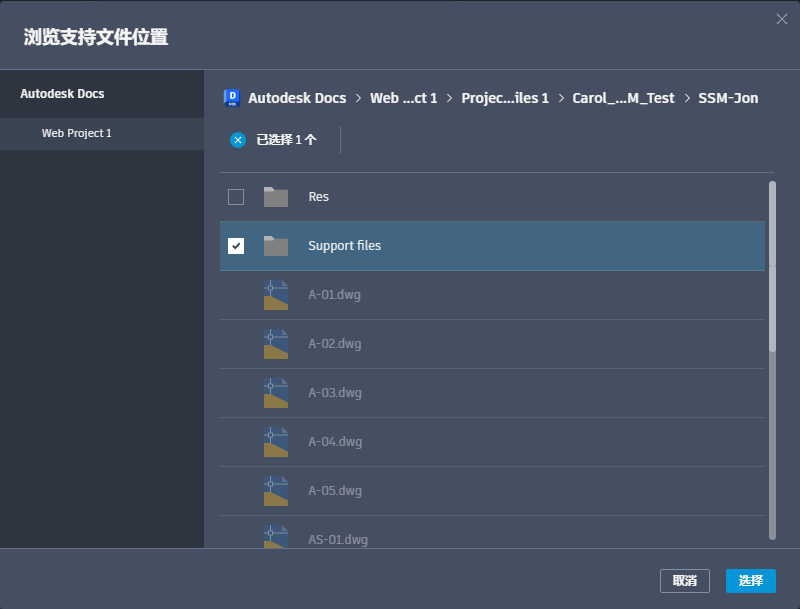Click the SSM-Jon breadcrumb

pyautogui.click(x=728, y=98)
